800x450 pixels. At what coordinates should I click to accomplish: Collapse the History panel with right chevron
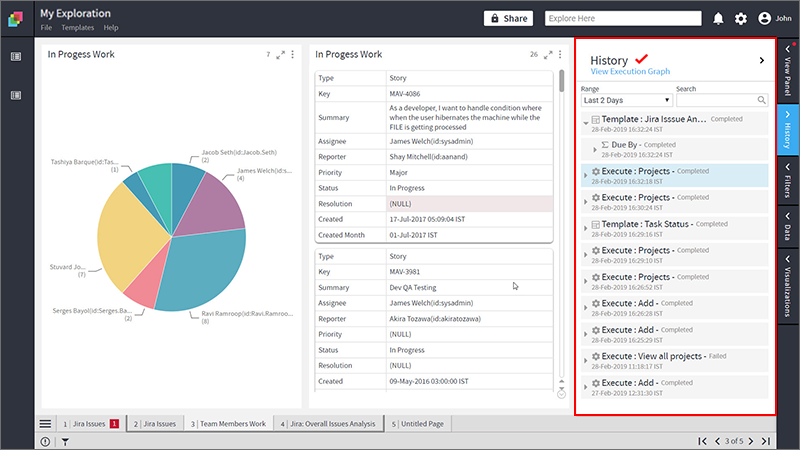[762, 60]
